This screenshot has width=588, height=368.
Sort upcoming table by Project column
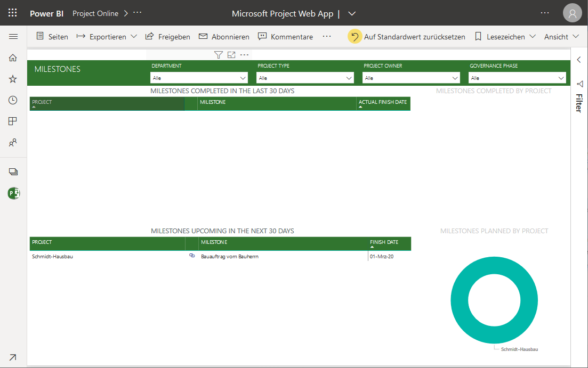click(x=107, y=243)
